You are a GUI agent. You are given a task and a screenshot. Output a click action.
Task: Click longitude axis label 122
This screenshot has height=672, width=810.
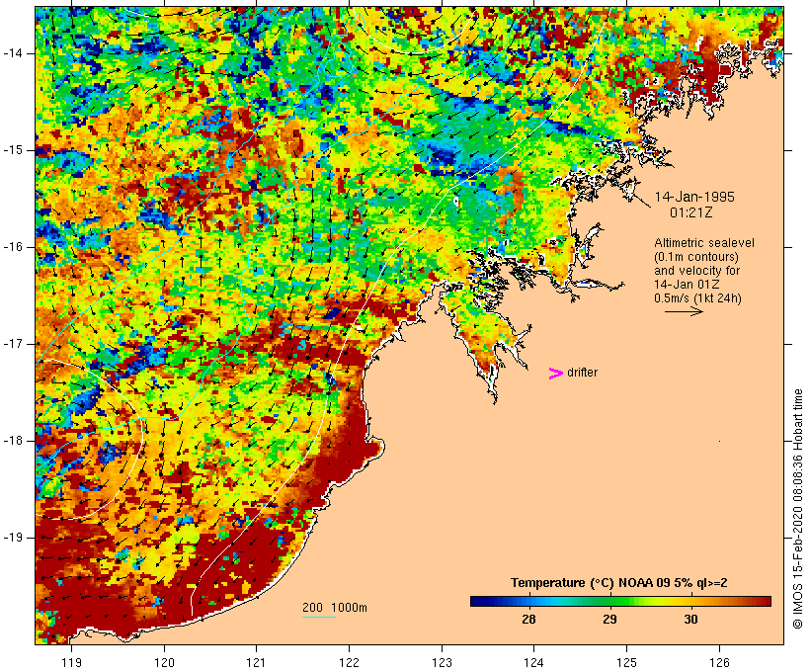pyautogui.click(x=350, y=663)
